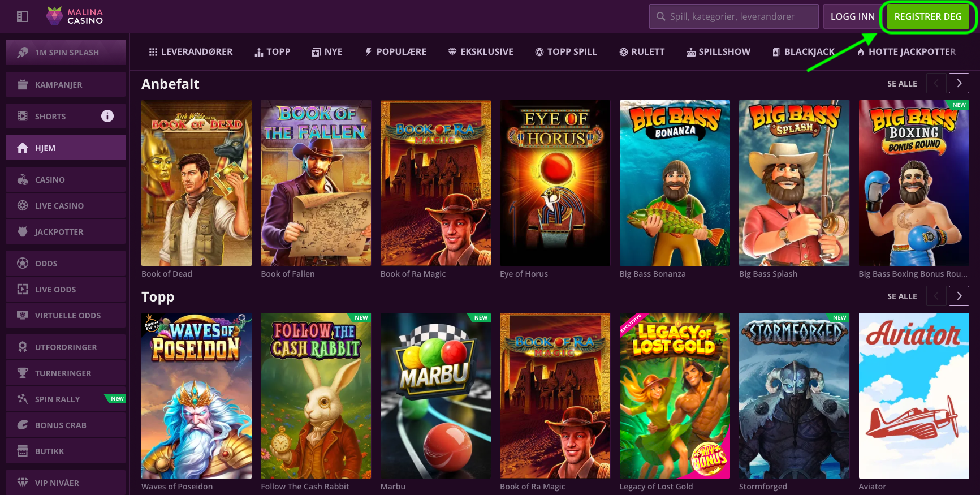Open the Leverandører provider list

[x=191, y=52]
